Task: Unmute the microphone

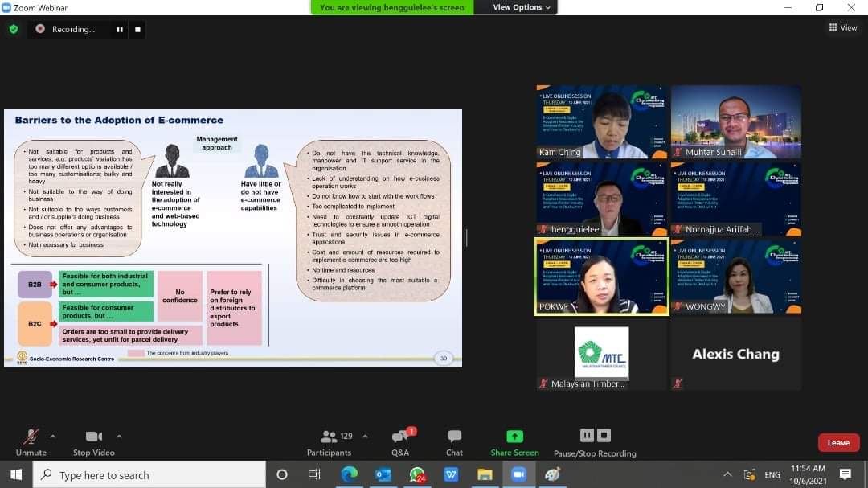Action: pos(31,443)
